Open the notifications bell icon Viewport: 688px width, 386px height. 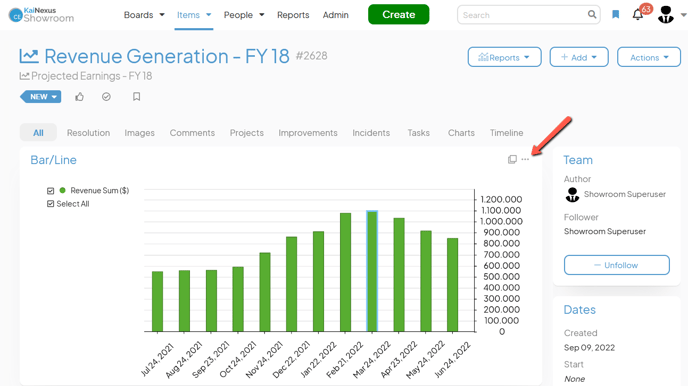pos(638,15)
